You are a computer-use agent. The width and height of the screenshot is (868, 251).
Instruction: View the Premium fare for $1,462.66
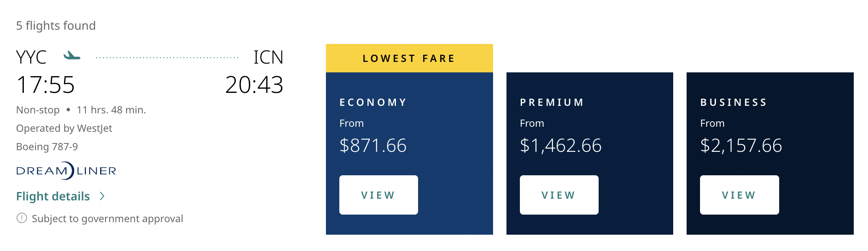point(558,195)
